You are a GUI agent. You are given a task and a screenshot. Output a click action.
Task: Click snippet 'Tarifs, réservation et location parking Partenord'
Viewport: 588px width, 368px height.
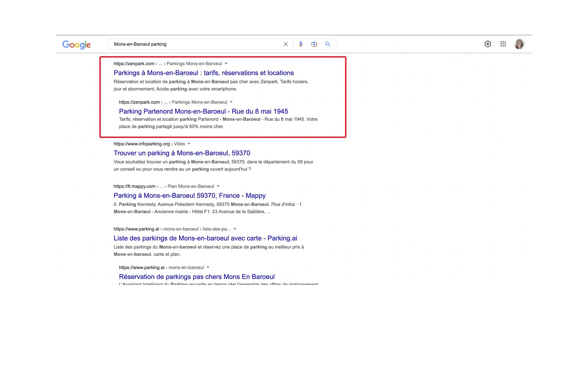(x=218, y=123)
